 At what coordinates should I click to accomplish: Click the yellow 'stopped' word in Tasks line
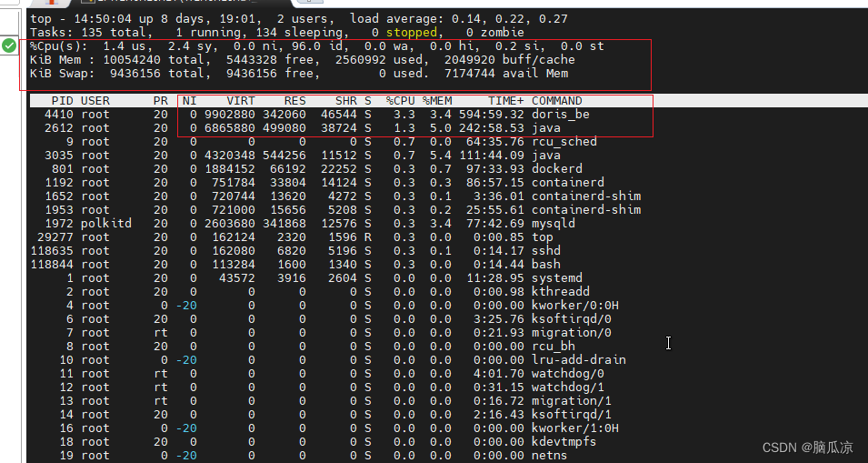412,32
